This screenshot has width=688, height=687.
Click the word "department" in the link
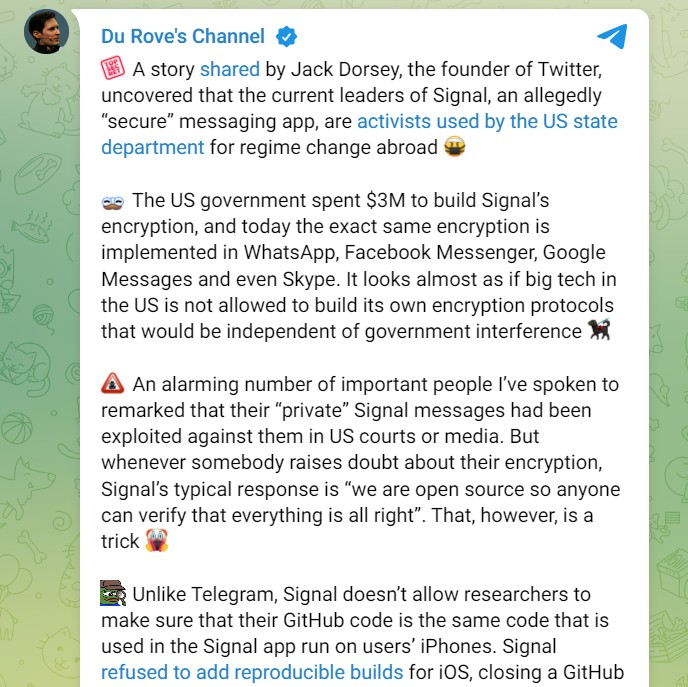153,148
